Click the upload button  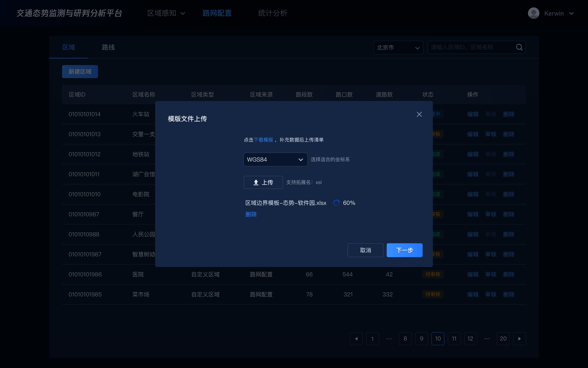coord(263,182)
